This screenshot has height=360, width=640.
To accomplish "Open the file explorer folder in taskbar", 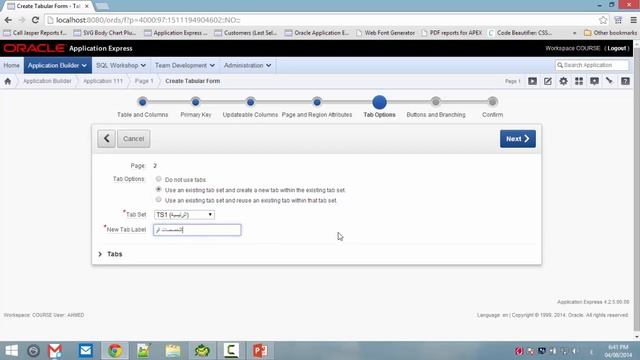I will tap(173, 351).
